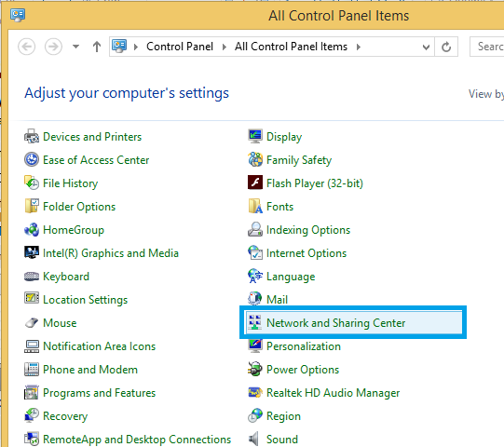Click the File History icon
This screenshot has height=447, width=504.
click(32, 183)
